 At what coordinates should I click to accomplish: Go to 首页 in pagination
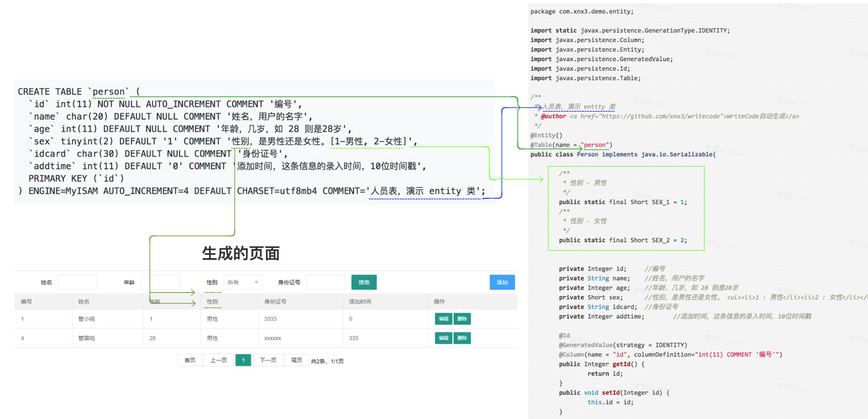(x=190, y=360)
